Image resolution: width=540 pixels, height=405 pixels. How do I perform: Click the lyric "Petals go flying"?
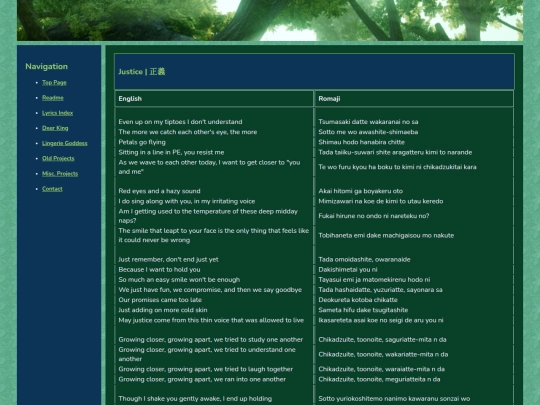click(x=142, y=142)
